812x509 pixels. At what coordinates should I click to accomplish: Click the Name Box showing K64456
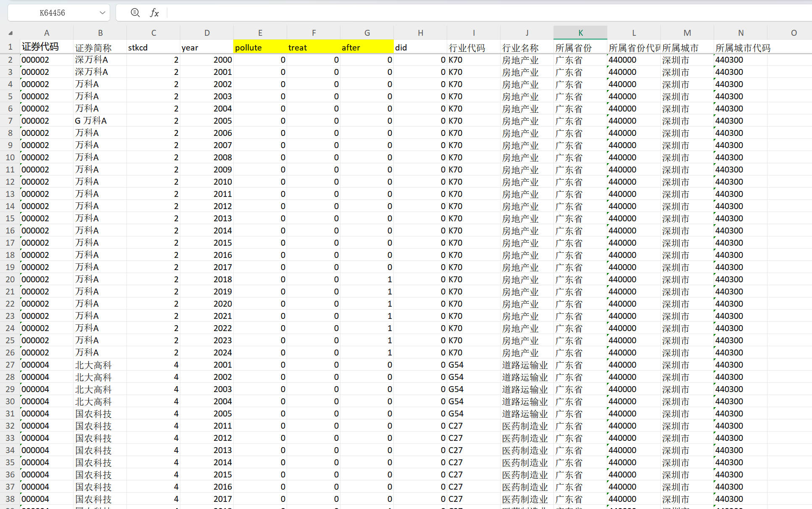tap(52, 13)
